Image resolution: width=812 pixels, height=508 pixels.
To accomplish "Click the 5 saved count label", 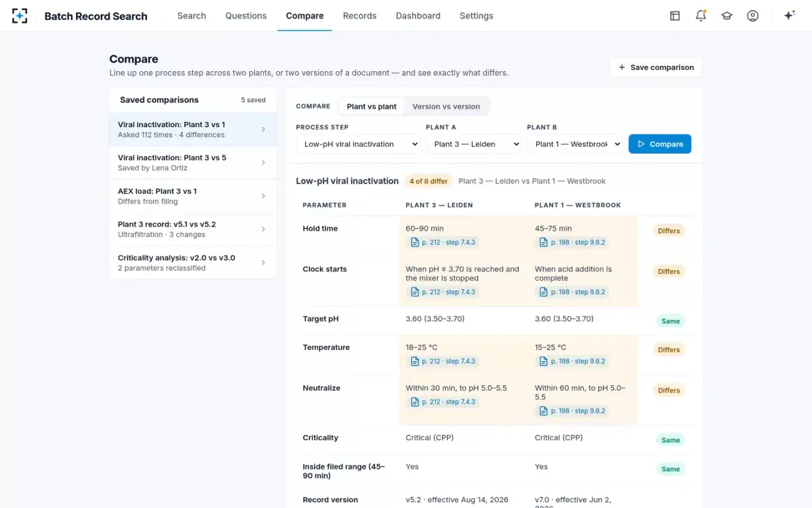I will coord(253,100).
